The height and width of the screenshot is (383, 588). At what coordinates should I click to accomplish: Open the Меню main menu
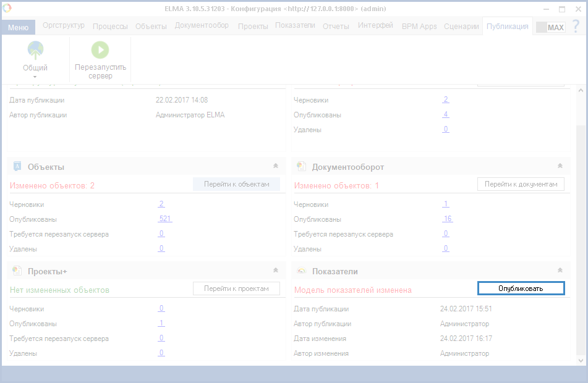tap(18, 28)
